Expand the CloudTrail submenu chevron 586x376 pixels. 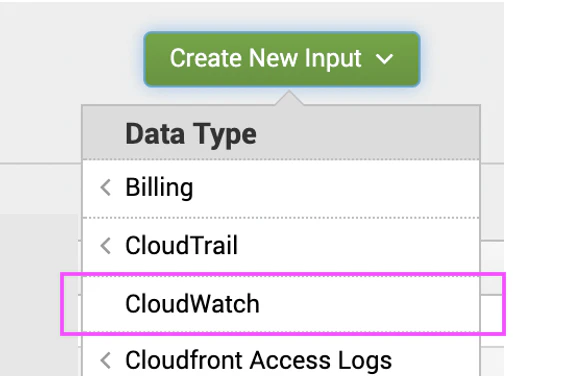coord(106,246)
